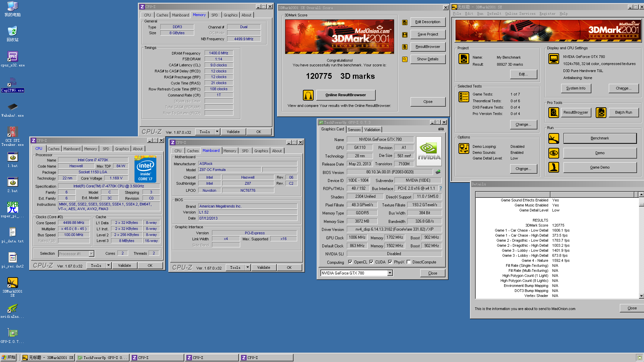The width and height of the screenshot is (644, 362).
Task: Open the 2.bat file icon
Action: pyautogui.click(x=12, y=185)
